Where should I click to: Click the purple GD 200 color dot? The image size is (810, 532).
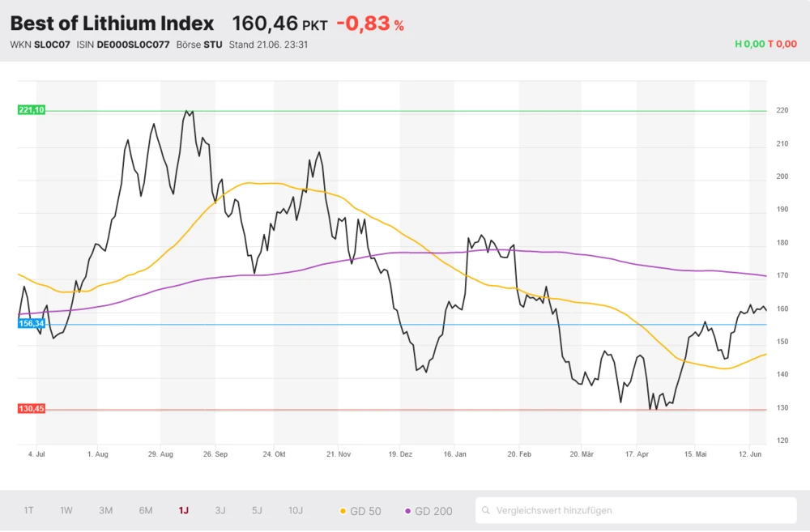point(407,511)
